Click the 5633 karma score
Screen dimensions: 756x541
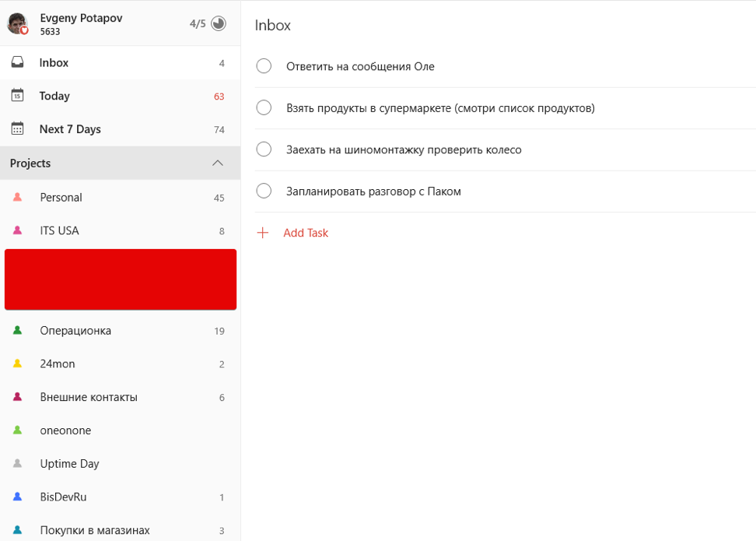pos(50,32)
